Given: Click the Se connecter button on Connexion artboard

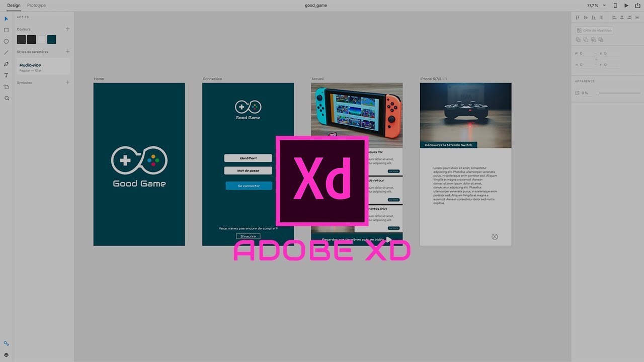Looking at the screenshot, I should click(x=249, y=186).
